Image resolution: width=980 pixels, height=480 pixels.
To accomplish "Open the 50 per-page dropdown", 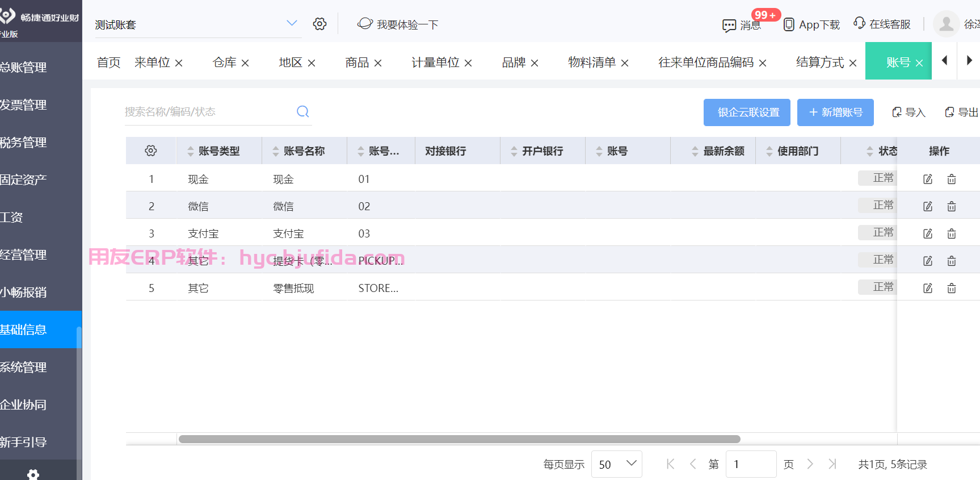I will (617, 464).
